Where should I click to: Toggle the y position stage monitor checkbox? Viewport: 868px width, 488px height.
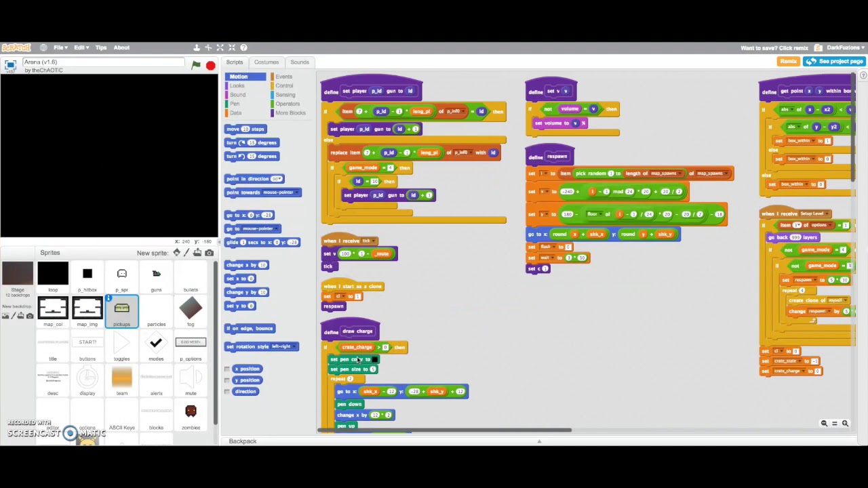226,380
